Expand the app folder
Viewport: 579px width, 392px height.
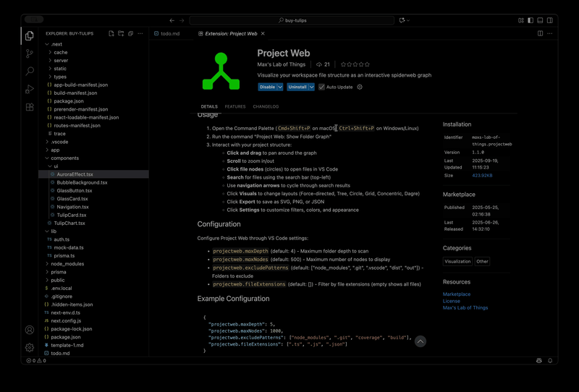[47, 150]
